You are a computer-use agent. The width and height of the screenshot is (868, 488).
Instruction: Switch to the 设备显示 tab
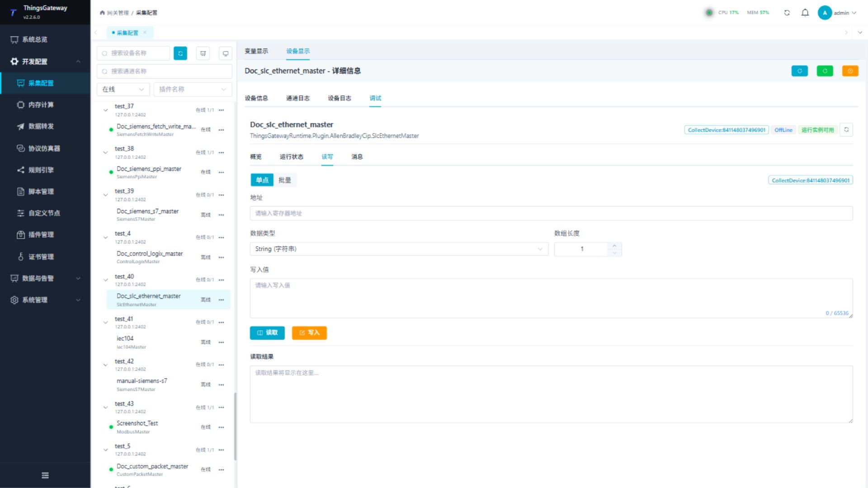click(x=298, y=51)
